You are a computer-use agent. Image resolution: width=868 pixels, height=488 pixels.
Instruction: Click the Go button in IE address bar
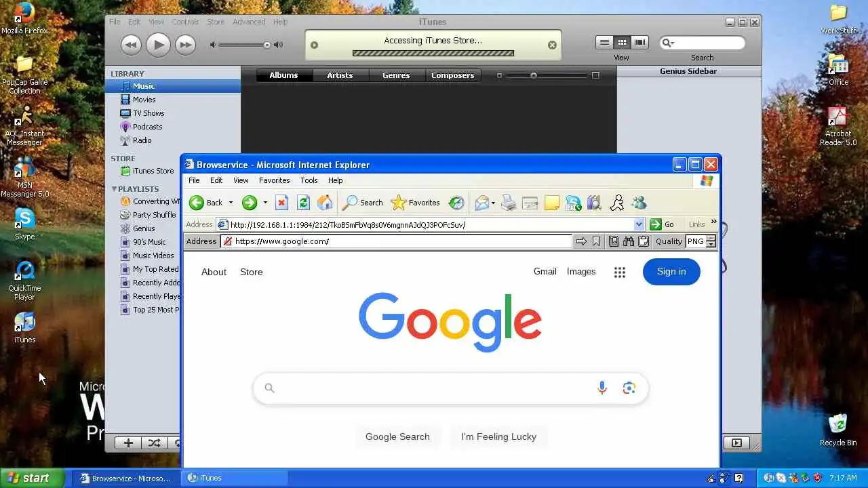tap(663, 224)
